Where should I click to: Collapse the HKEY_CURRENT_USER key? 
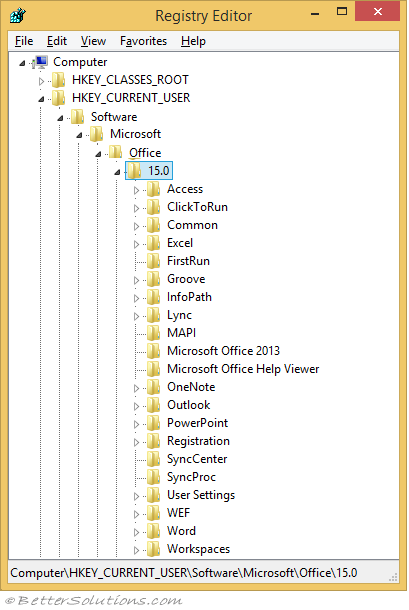coord(41,99)
